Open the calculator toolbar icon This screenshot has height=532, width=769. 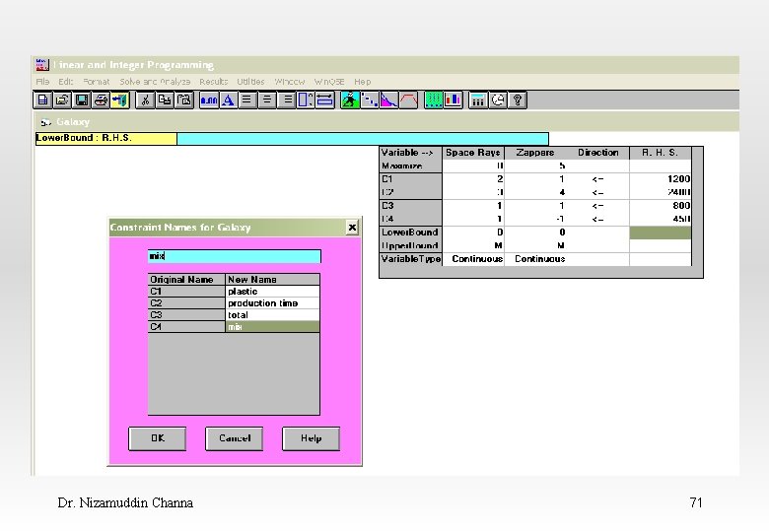coord(478,100)
